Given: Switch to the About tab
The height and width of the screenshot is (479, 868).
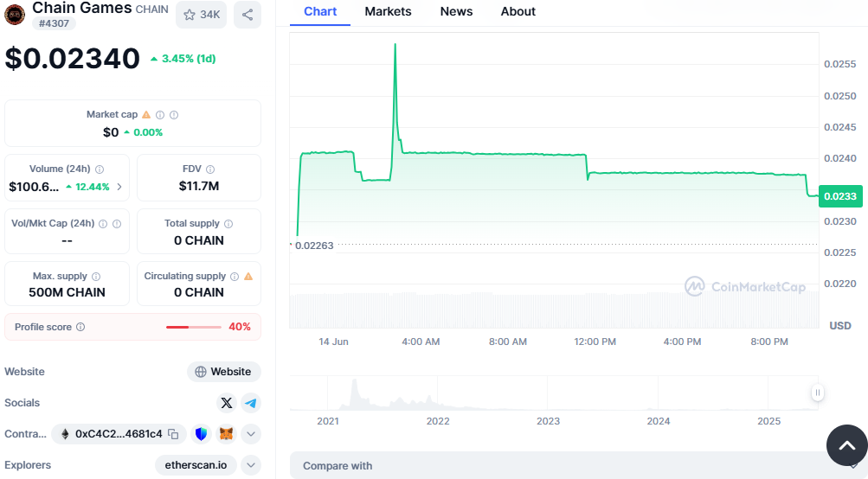Looking at the screenshot, I should 518,11.
